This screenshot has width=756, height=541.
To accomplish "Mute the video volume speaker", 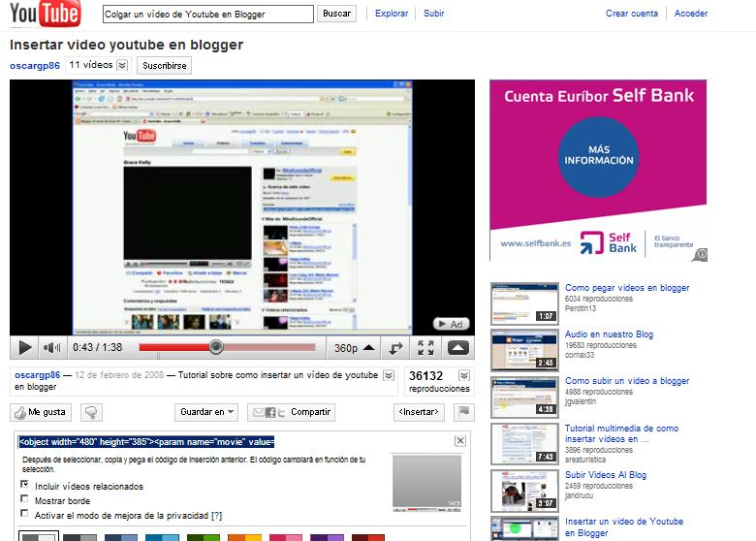I will tap(51, 347).
